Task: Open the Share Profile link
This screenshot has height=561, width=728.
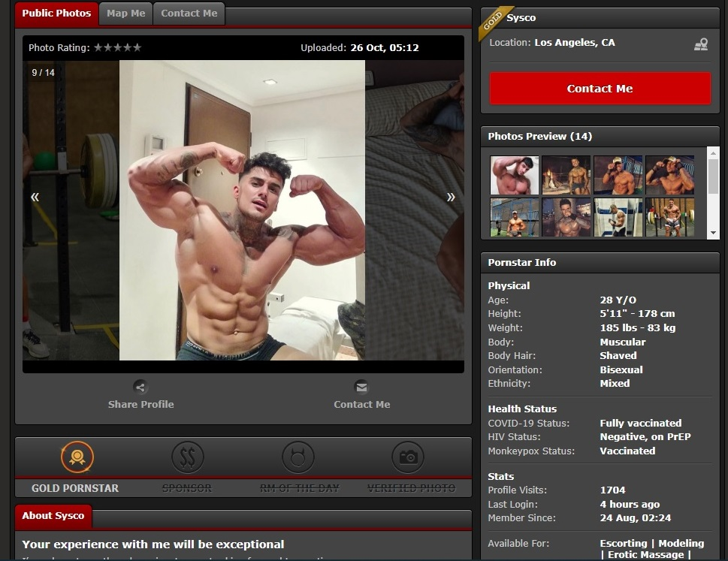Action: click(140, 404)
